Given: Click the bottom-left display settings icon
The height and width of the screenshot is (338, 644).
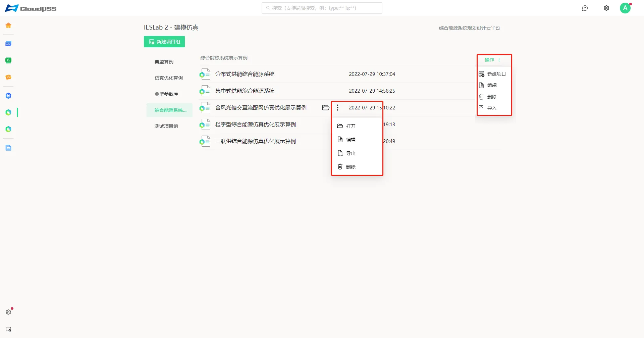Looking at the screenshot, I should click(x=8, y=329).
